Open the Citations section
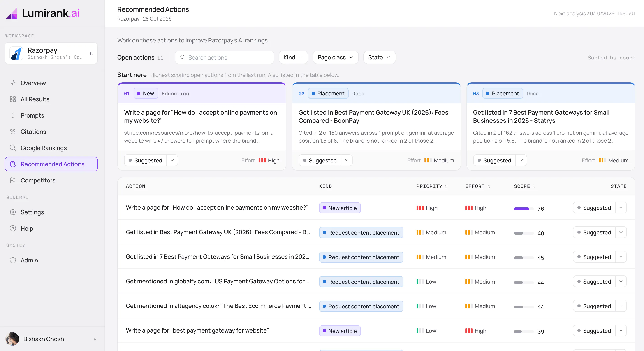The image size is (644, 351). point(51,132)
